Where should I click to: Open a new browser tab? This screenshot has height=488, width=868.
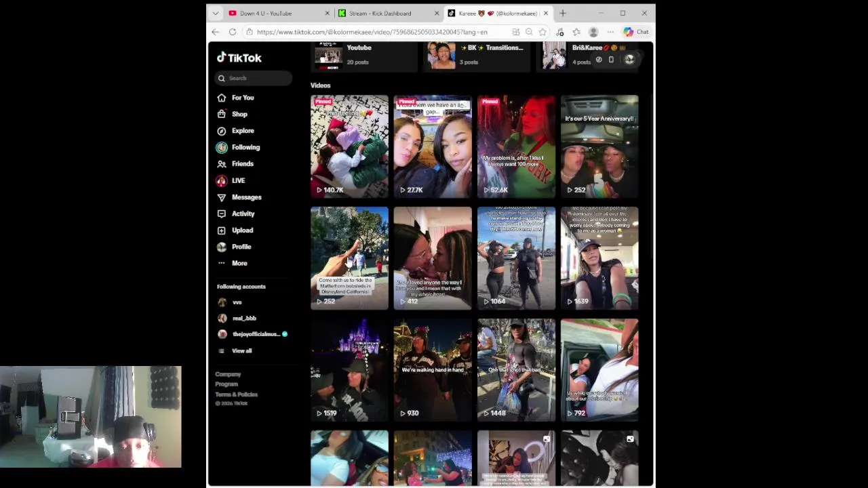click(x=562, y=13)
